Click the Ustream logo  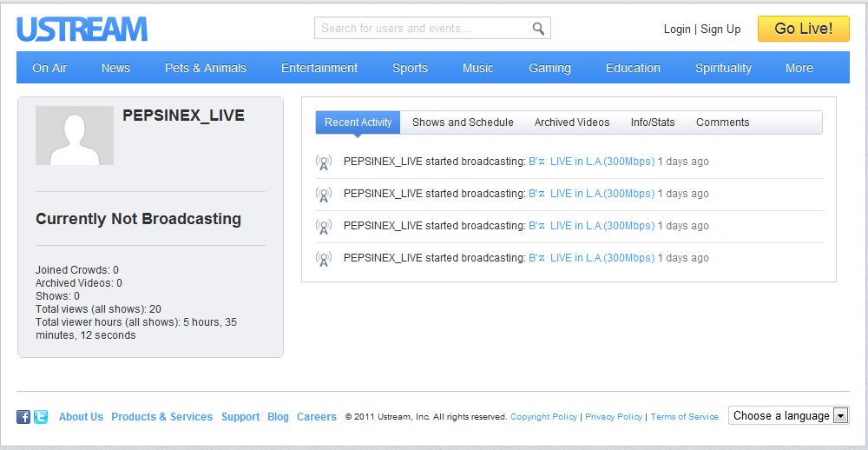(x=82, y=30)
